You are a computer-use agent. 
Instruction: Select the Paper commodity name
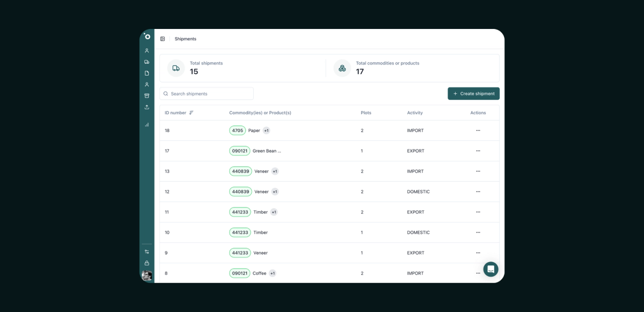point(254,130)
